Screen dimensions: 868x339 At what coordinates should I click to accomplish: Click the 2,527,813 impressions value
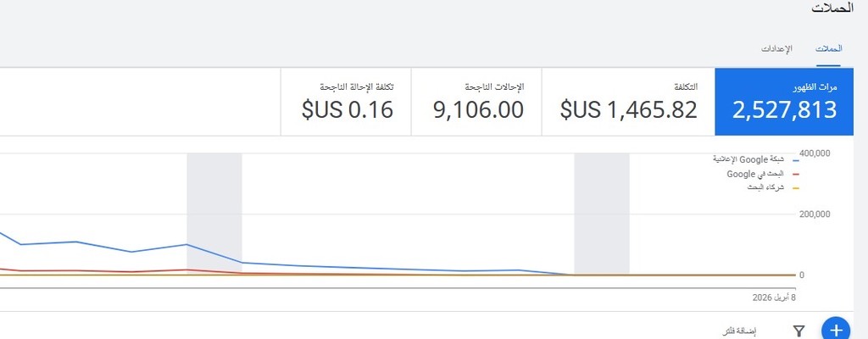pyautogui.click(x=784, y=110)
